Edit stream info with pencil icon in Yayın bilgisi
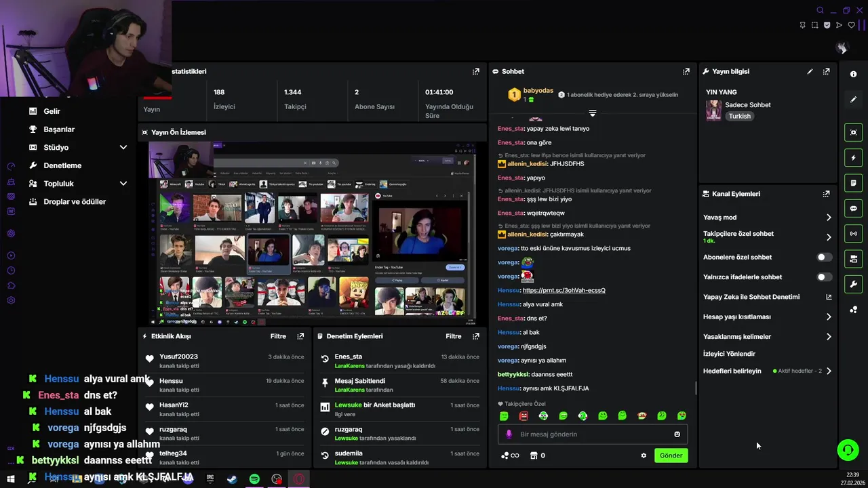This screenshot has width=868, height=488. point(810,71)
